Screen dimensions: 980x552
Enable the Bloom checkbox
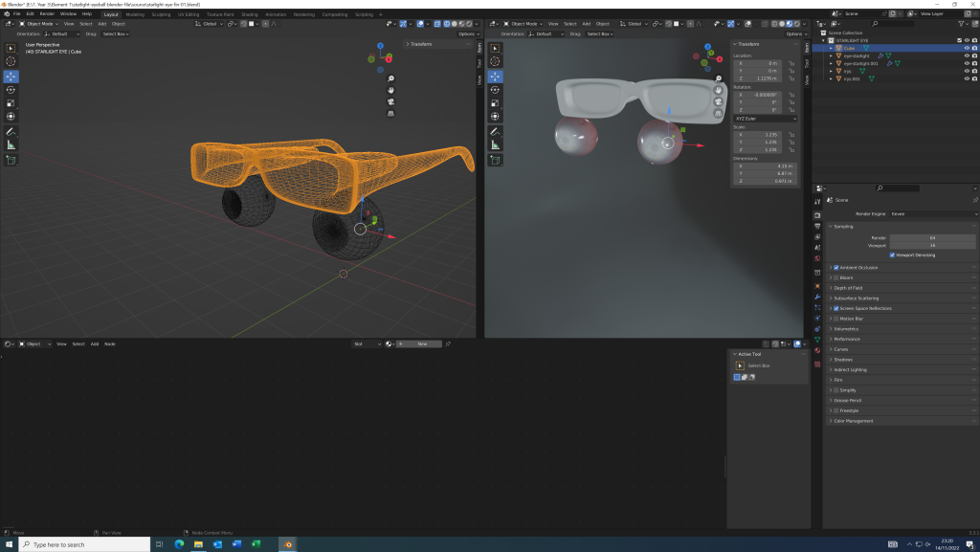(835, 277)
